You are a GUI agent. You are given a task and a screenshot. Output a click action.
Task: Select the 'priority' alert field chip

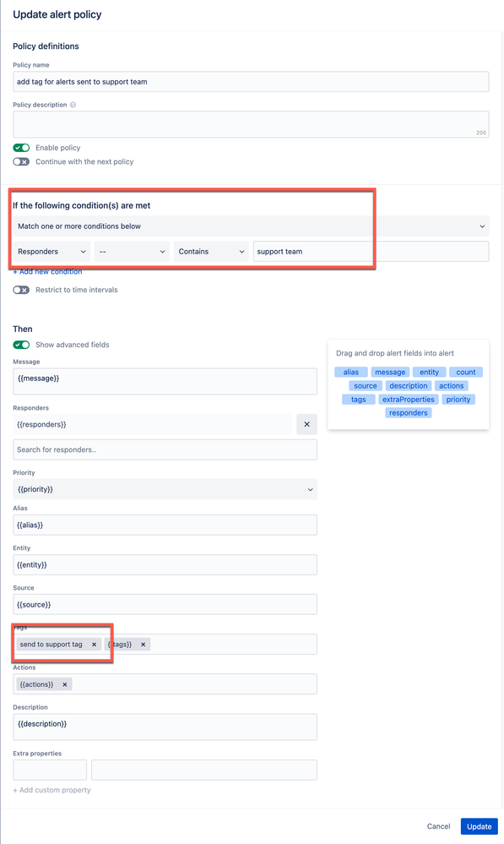[x=458, y=400]
